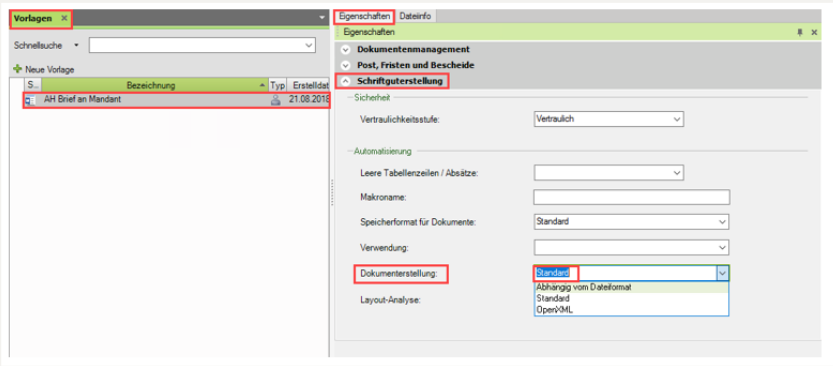Click the Typ column header
The height and width of the screenshot is (366, 833).
pos(277,85)
